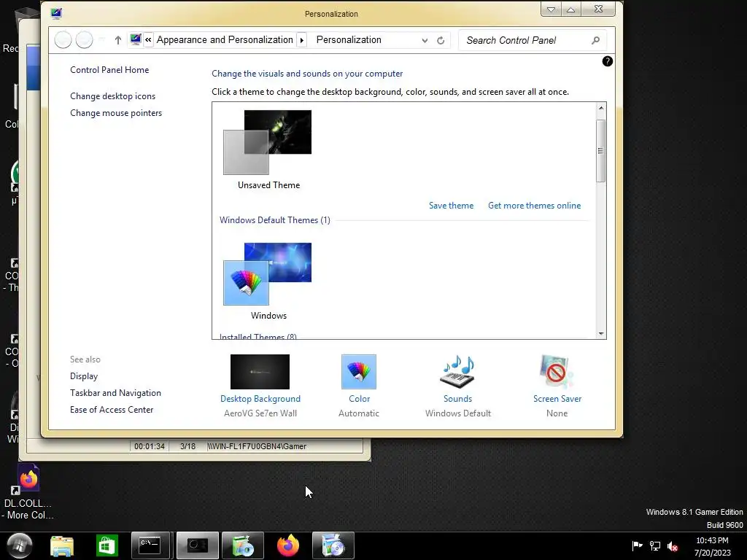This screenshot has width=747, height=560.
Task: Click the search magnifier icon
Action: click(x=595, y=41)
